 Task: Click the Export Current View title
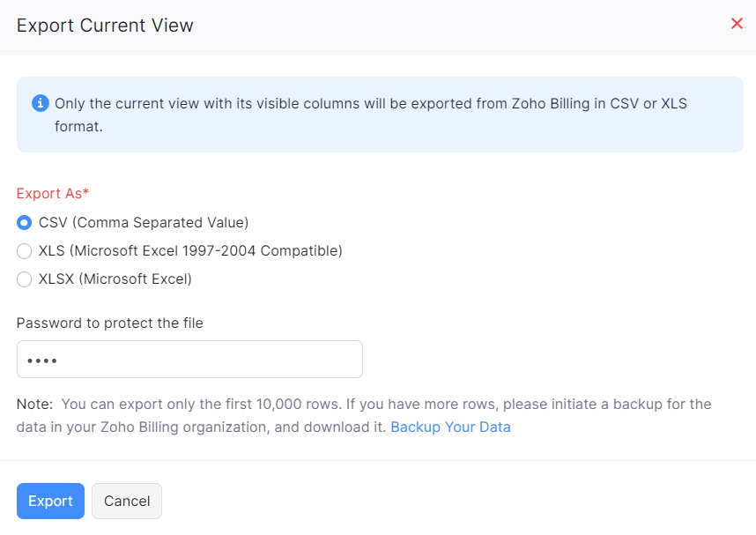click(x=105, y=26)
